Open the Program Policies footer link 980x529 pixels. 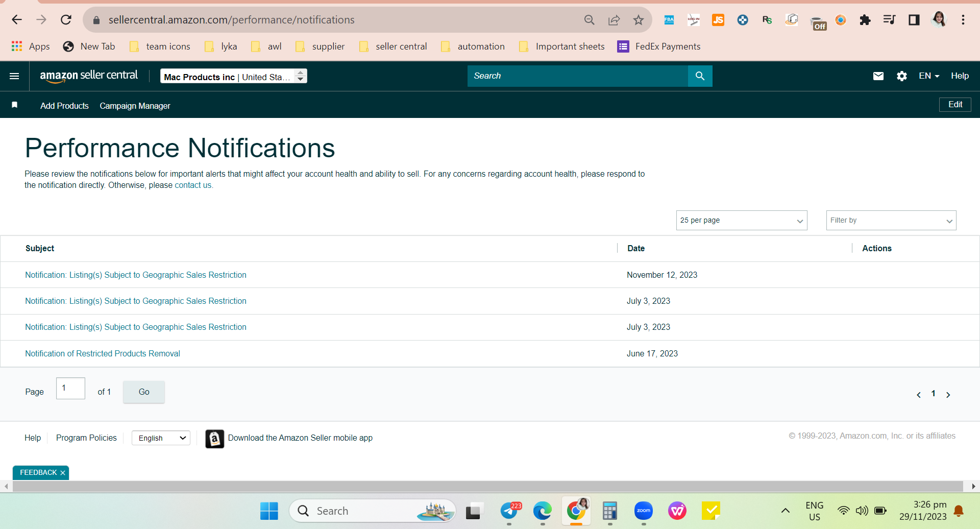pyautogui.click(x=86, y=438)
